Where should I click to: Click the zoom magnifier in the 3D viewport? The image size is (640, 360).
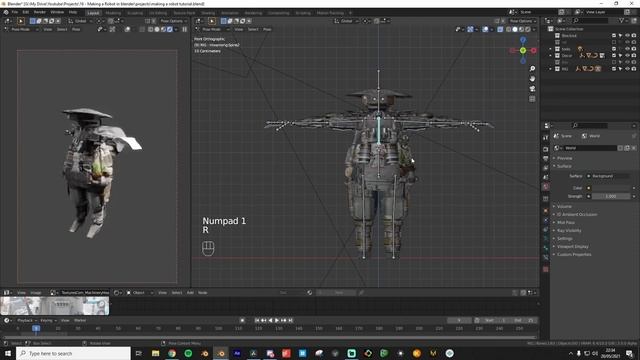coord(532,69)
